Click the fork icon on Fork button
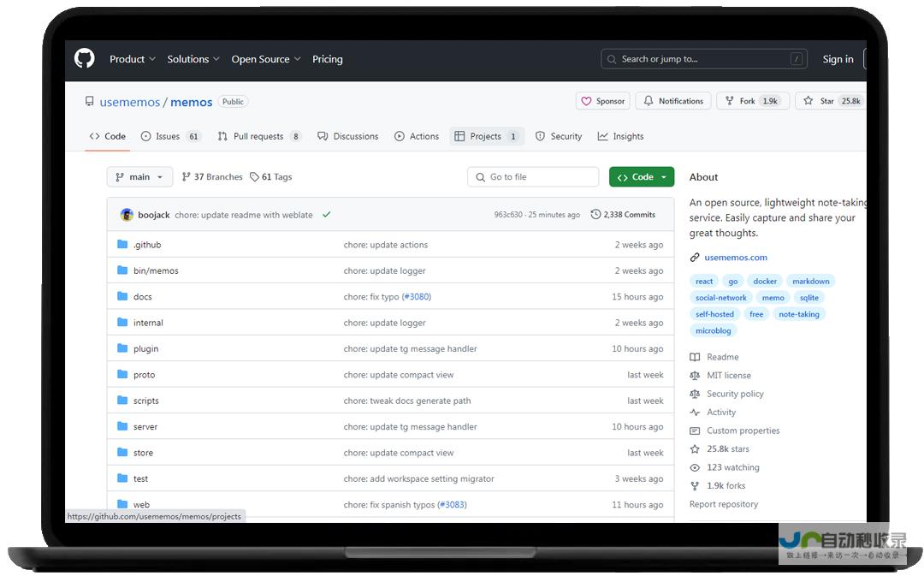 730,101
